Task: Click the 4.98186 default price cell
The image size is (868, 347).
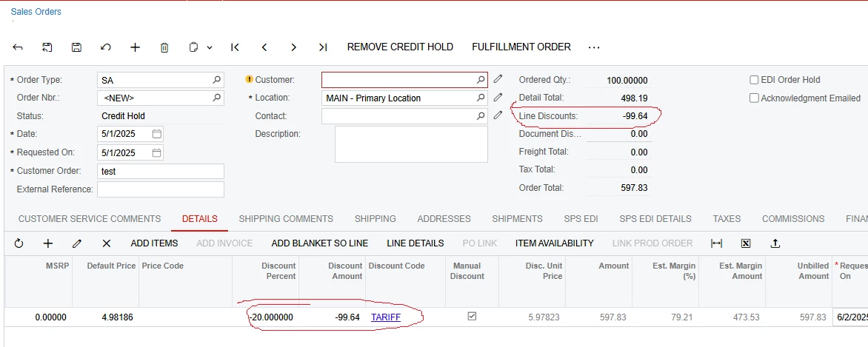Action: [105, 317]
